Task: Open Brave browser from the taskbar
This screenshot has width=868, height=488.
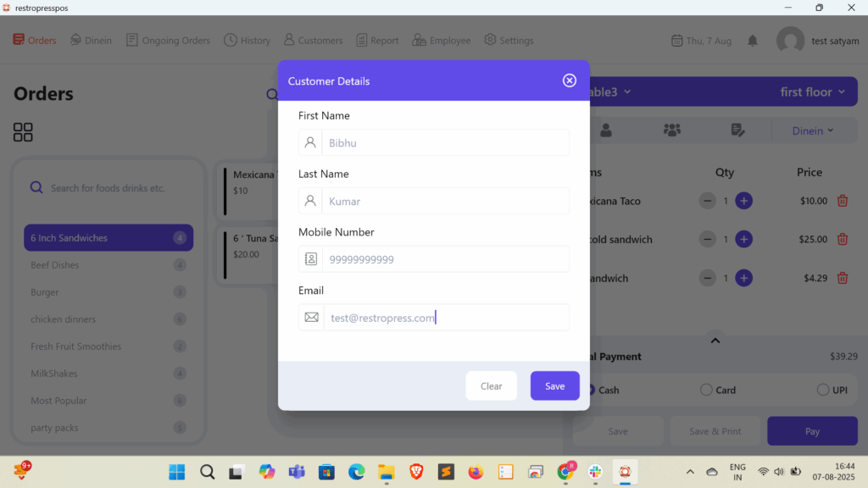Action: pos(415,472)
